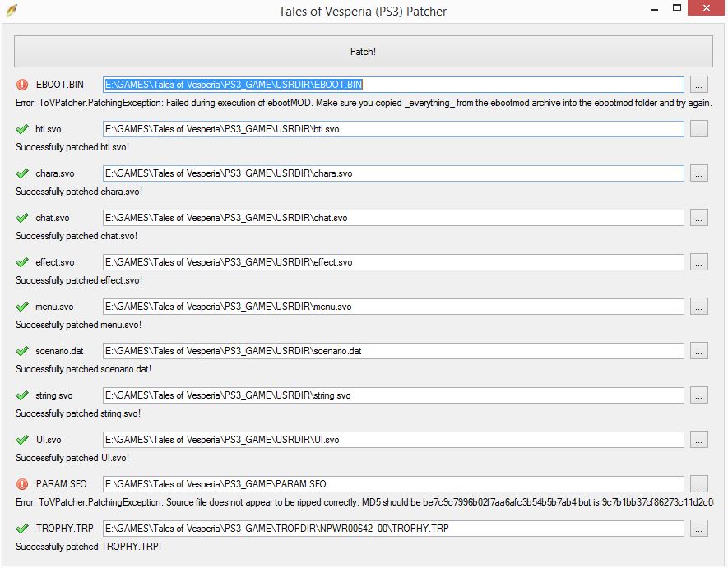This screenshot has height=568, width=728.
Task: Focus the menu.svo path input
Action: 393,307
